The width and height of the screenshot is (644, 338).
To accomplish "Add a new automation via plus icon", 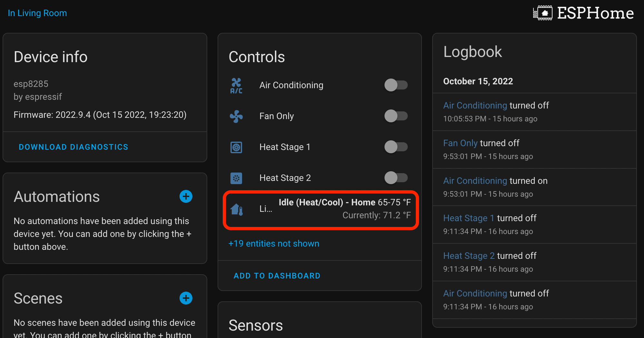I will click(186, 196).
